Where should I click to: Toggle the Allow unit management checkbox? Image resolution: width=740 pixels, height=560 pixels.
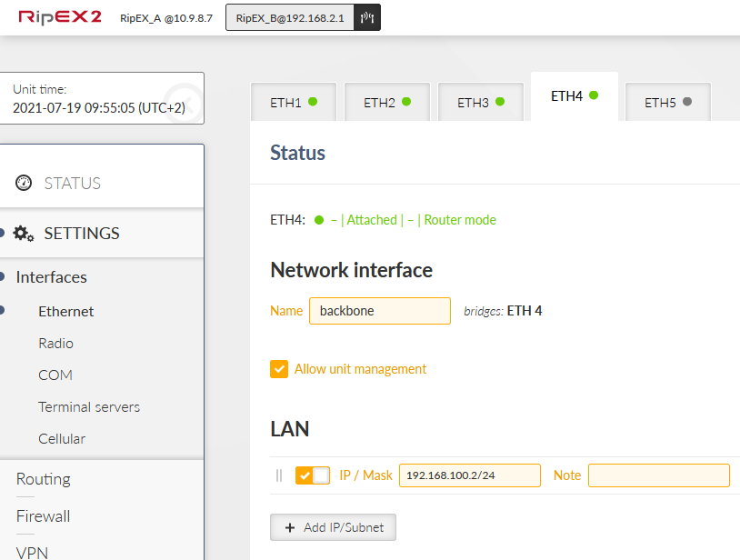click(279, 369)
